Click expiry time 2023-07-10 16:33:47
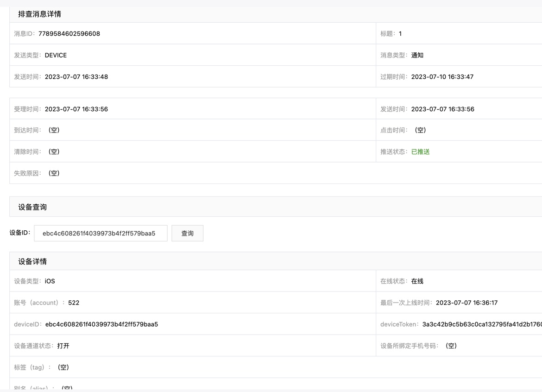Screen dimensions: 542x392 point(442,77)
